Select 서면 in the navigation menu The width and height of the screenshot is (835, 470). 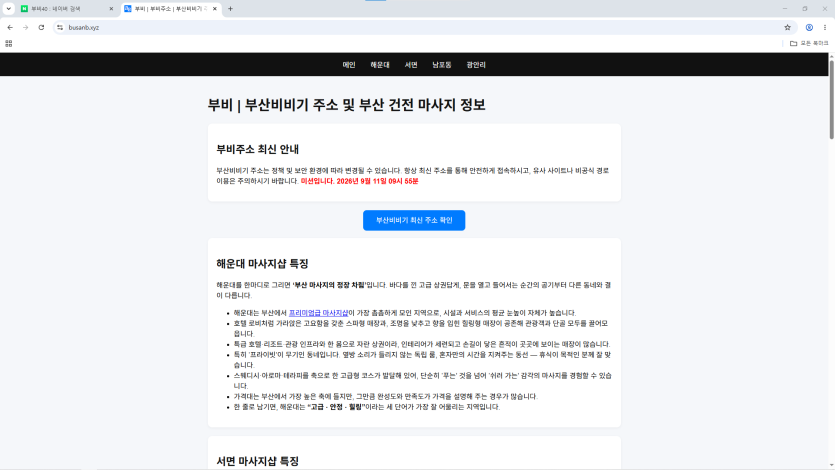click(x=411, y=65)
